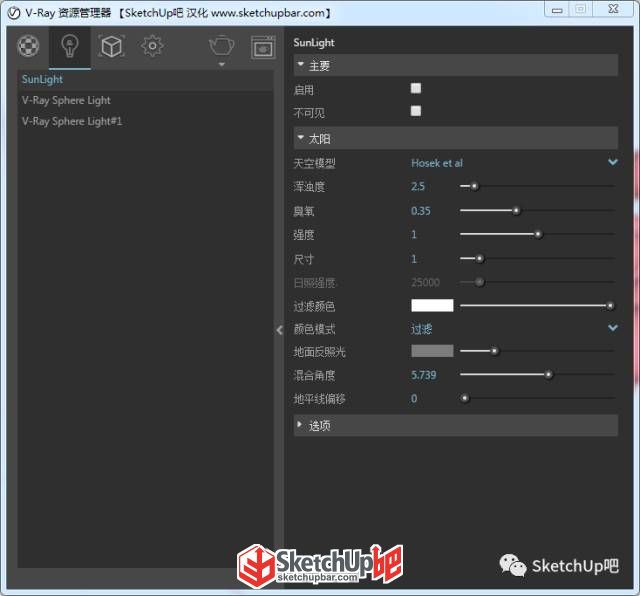Click the 强度 value 1 field
Viewport: 640px width, 596px height.
point(414,234)
